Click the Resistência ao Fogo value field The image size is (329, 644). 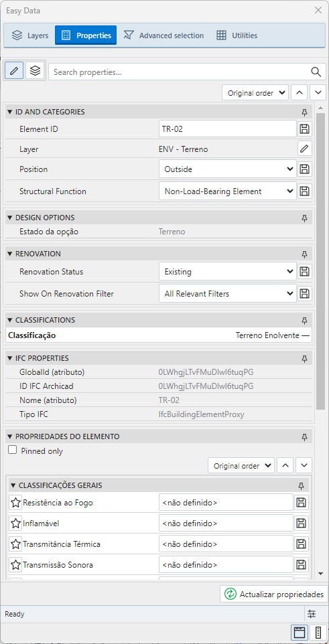[x=226, y=502]
